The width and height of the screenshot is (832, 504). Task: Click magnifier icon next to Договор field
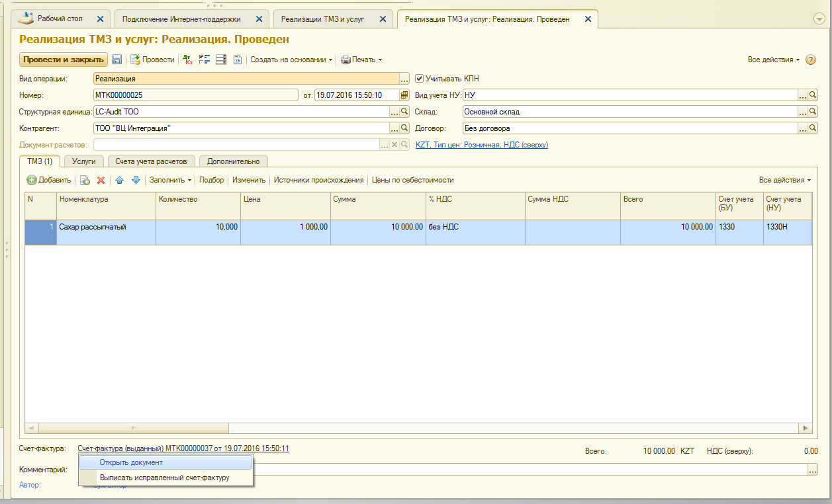[x=813, y=128]
